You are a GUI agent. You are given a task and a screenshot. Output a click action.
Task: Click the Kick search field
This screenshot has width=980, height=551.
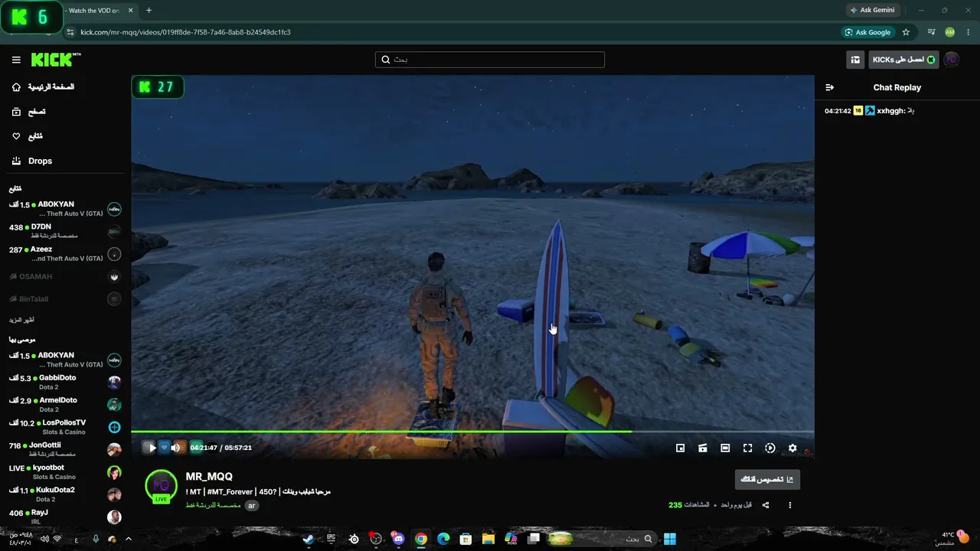(x=490, y=60)
